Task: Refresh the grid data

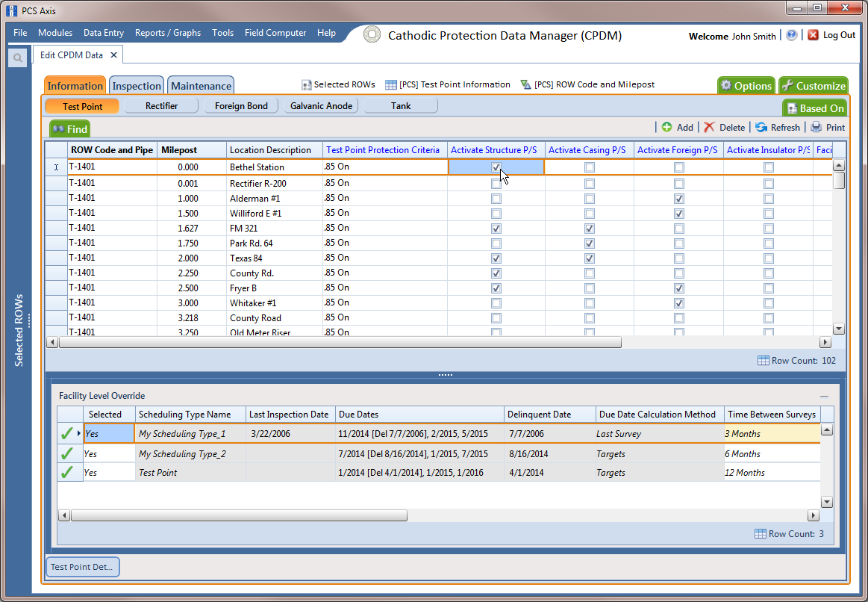Action: pos(778,128)
